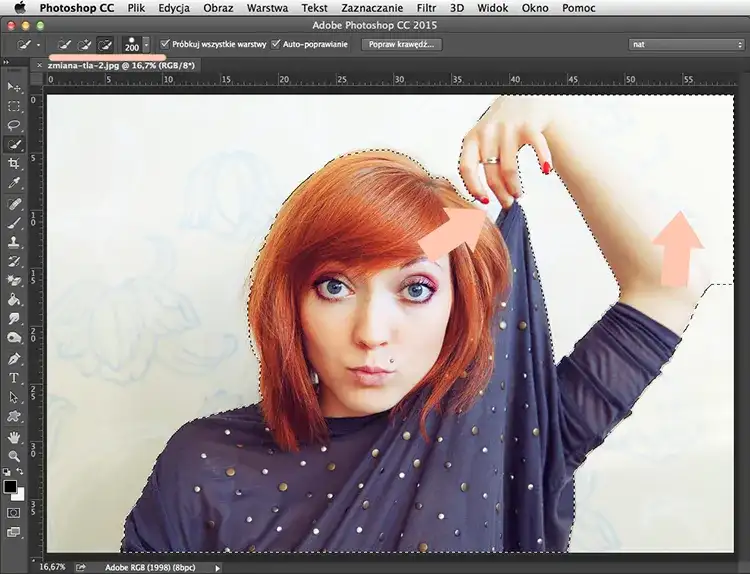Screen dimensions: 750x574
Task: Choose the Hand tool
Action: (x=14, y=437)
